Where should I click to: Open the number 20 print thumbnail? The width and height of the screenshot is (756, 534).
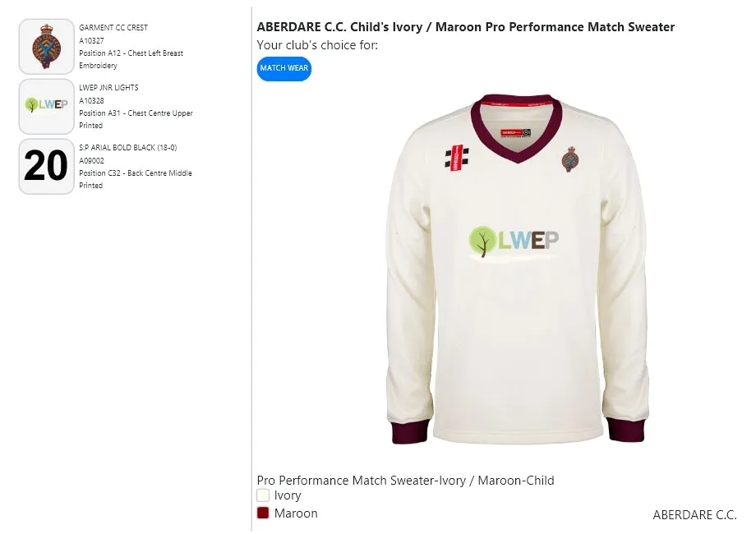point(46,166)
